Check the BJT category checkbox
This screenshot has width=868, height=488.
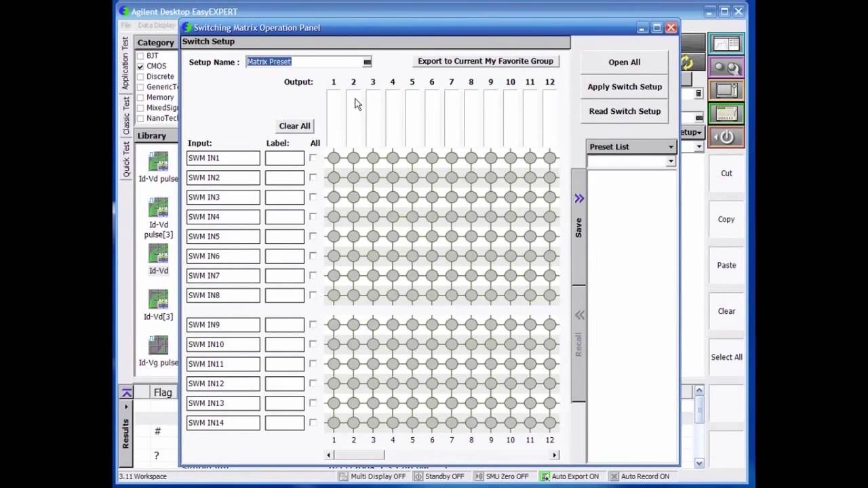tap(140, 56)
